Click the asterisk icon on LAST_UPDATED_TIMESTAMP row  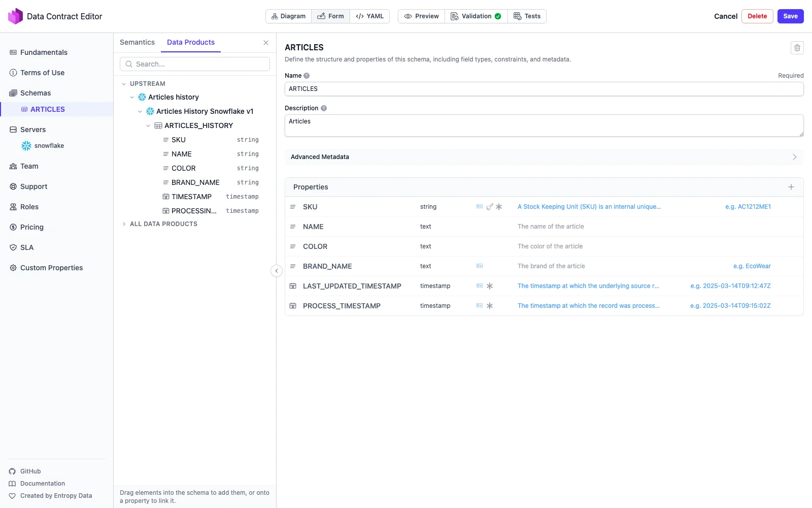point(490,286)
